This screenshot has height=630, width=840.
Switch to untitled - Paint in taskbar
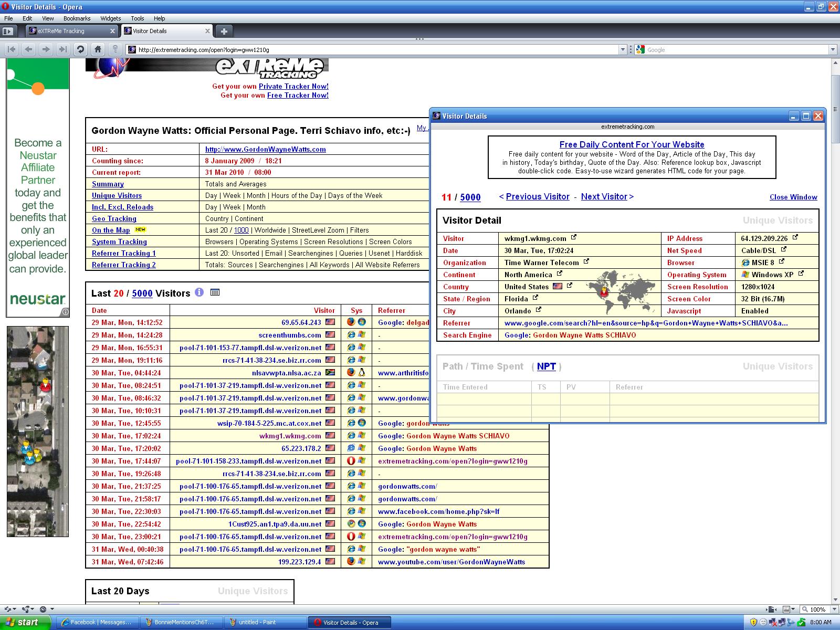pyautogui.click(x=265, y=622)
